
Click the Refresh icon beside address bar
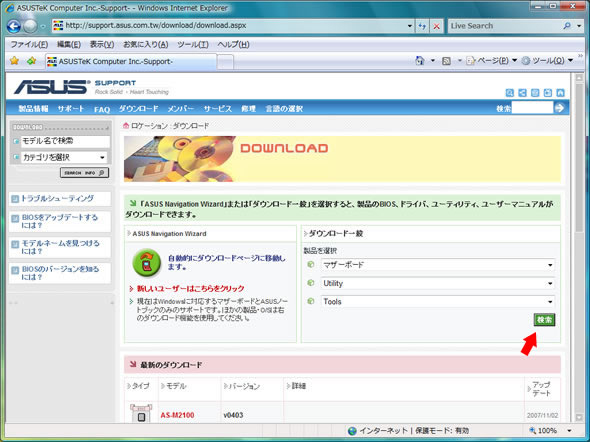(422, 26)
